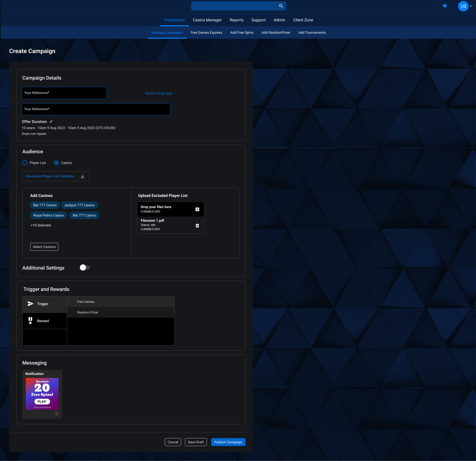Go to the Reports menu
The height and width of the screenshot is (461, 476).
(x=236, y=20)
